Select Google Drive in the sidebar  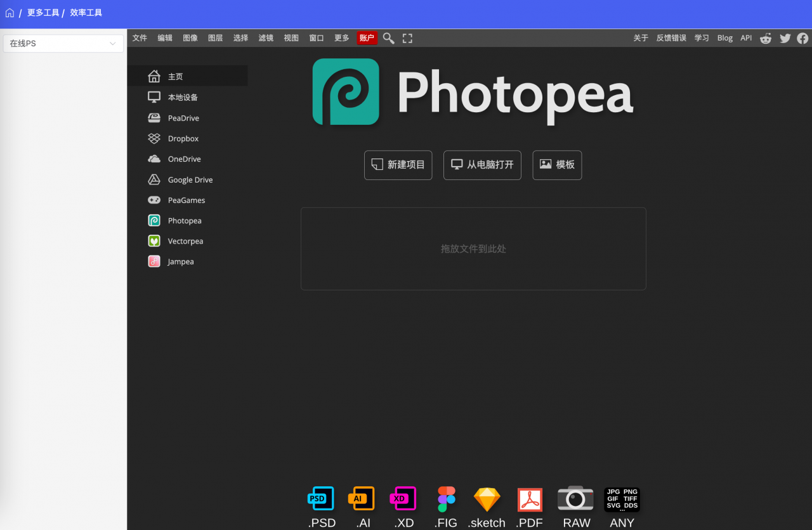tap(188, 179)
